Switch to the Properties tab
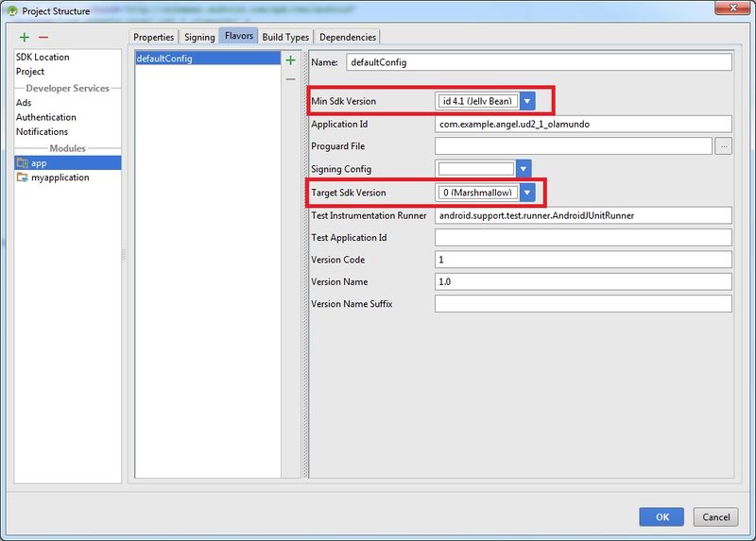The height and width of the screenshot is (541, 756). pos(153,37)
